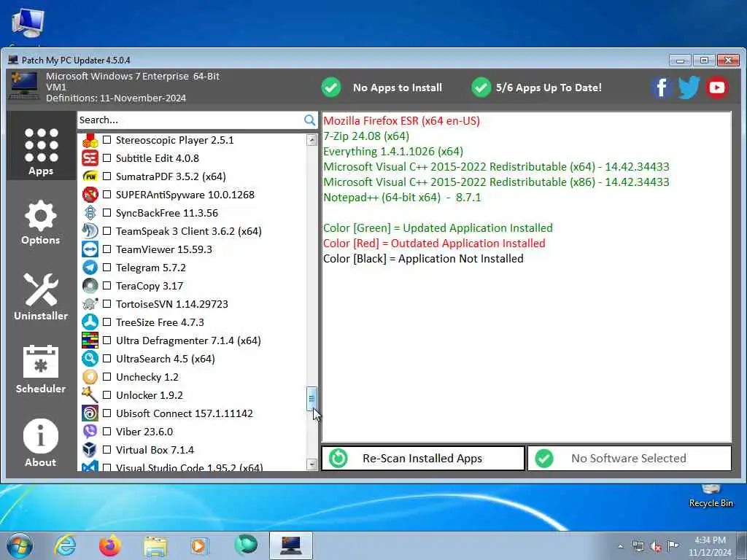Screen dimensions: 747x560
Task: Click the TortoiseSVN 1.14.29723 label
Action: pos(172,304)
